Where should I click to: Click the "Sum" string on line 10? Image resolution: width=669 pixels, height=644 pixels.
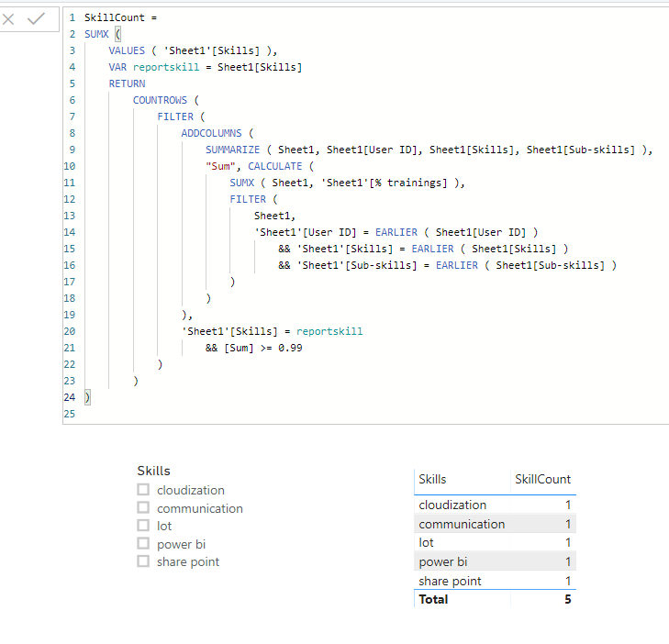pos(220,166)
